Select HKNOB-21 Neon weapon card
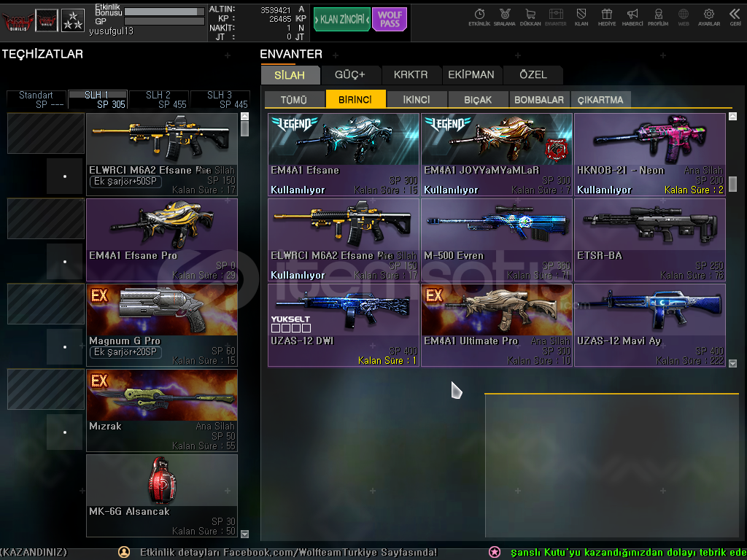Image resolution: width=747 pixels, height=560 pixels. (650, 155)
